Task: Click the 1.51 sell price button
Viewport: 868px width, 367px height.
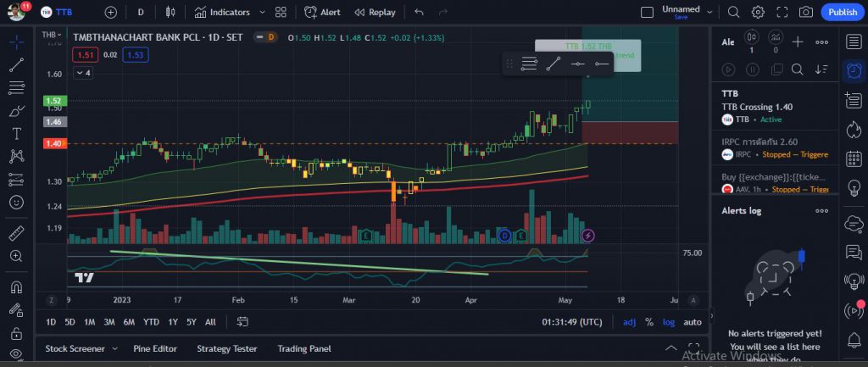Action: tap(86, 55)
